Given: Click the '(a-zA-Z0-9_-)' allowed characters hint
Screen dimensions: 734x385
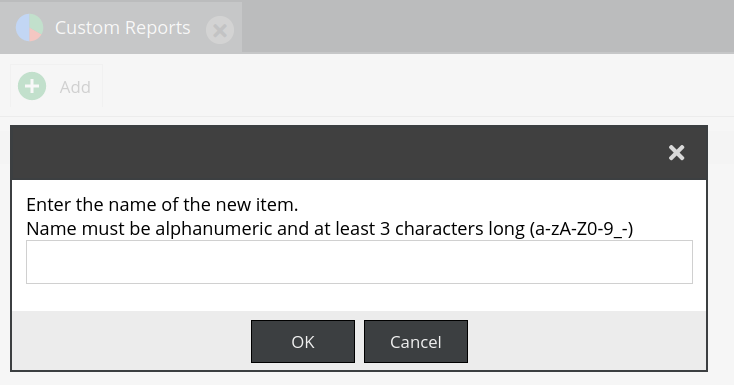Looking at the screenshot, I should point(581,229).
